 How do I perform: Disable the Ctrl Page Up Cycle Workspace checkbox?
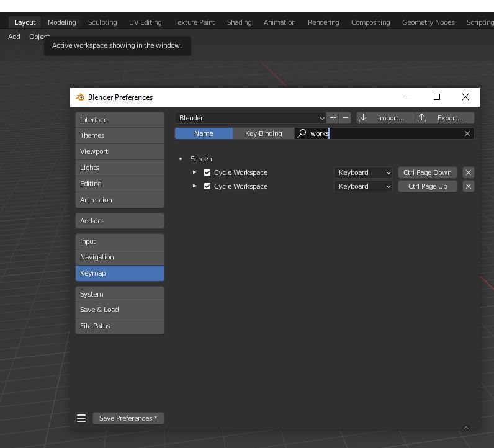207,186
